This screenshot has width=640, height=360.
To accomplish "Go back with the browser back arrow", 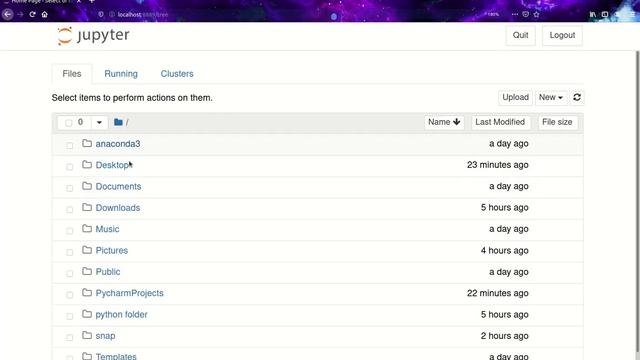I will pyautogui.click(x=7, y=14).
